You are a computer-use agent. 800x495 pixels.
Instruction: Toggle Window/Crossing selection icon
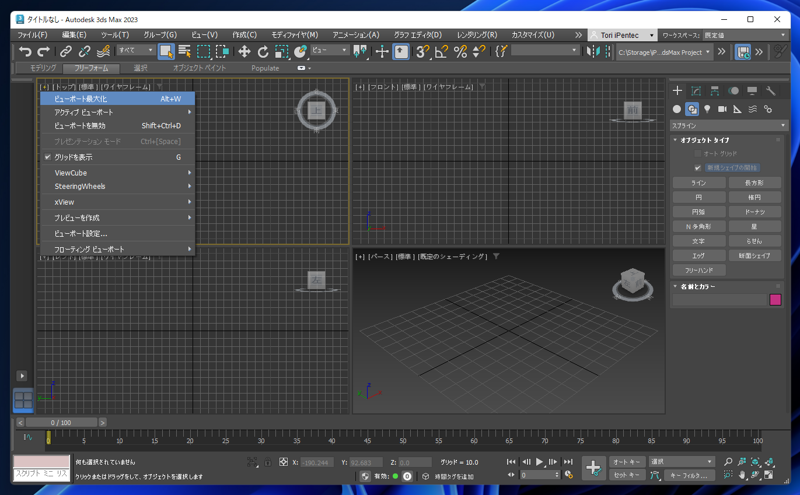[x=222, y=52]
